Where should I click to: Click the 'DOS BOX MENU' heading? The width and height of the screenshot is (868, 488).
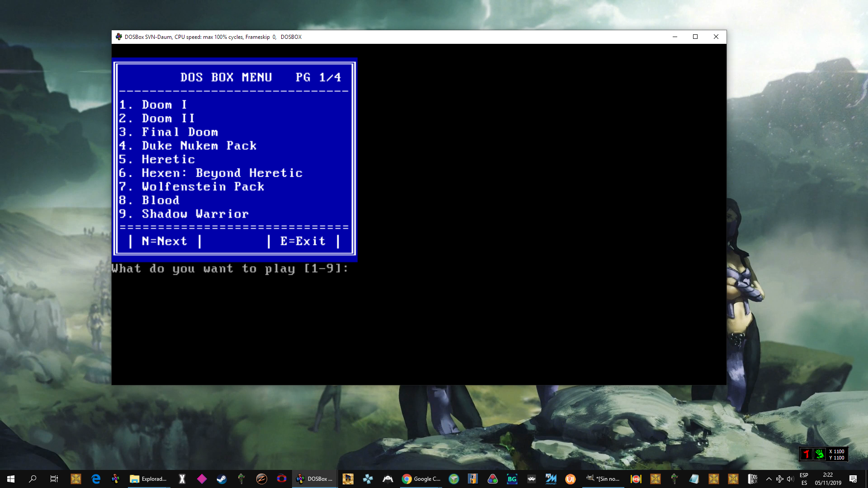226,77
